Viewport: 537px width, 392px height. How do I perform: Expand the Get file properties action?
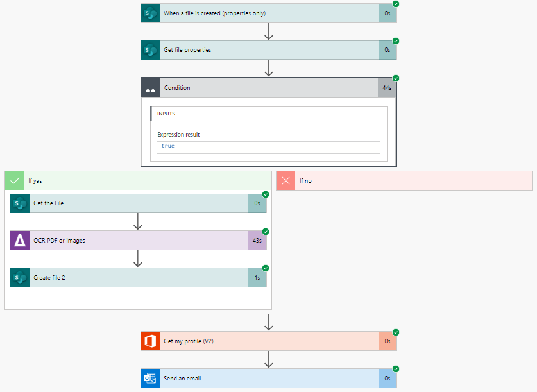257,49
